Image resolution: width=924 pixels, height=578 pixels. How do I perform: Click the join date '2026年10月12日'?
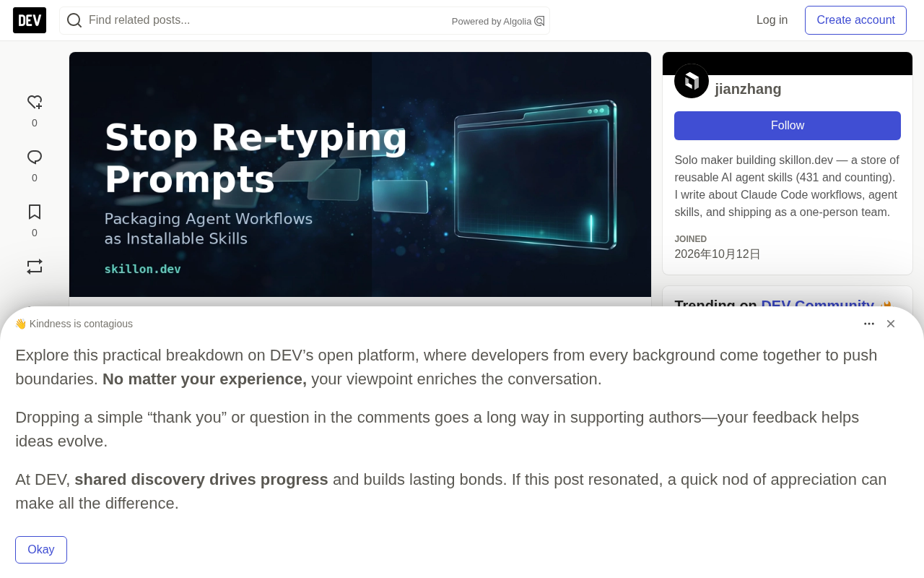click(x=718, y=254)
